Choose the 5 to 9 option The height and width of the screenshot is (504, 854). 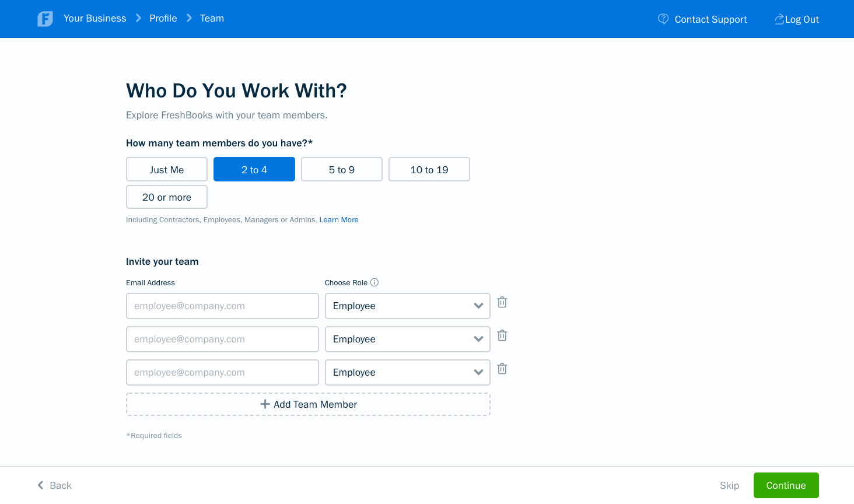[342, 170]
